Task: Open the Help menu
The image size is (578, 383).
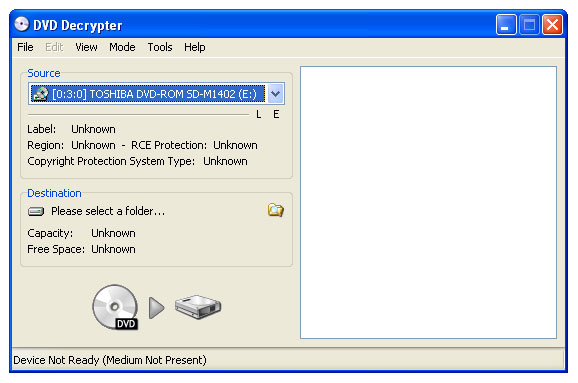Action: [x=195, y=47]
